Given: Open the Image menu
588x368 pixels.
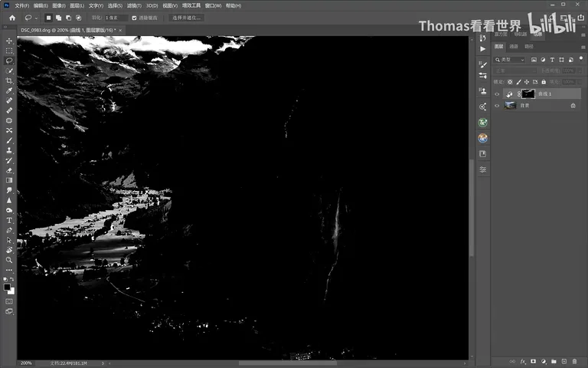Looking at the screenshot, I should pos(59,5).
